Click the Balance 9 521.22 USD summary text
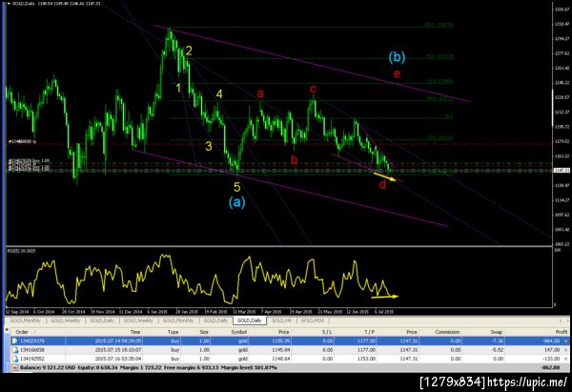Viewport: 572px width, 392px height. tap(48, 367)
